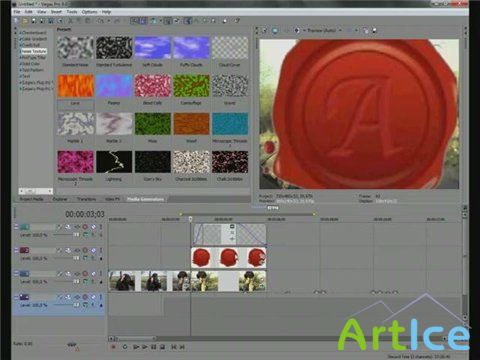The image size is (480, 360).
Task: Minimize the second track header
Action: 16,250
